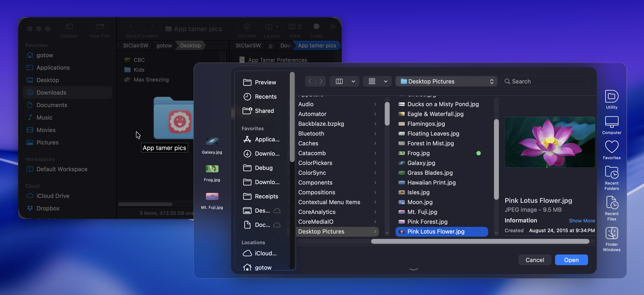The width and height of the screenshot is (644, 295).
Task: Select Moon.jpg in the file list
Action: click(x=442, y=202)
